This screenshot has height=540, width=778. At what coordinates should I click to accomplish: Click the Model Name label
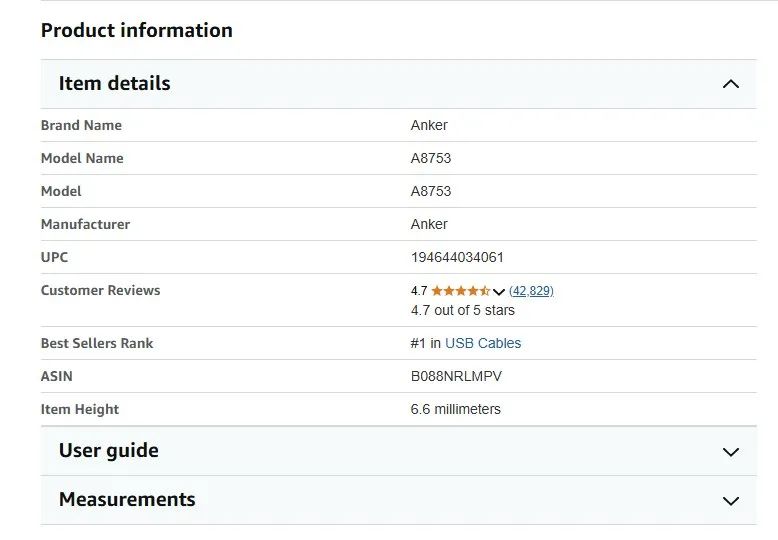(x=82, y=158)
